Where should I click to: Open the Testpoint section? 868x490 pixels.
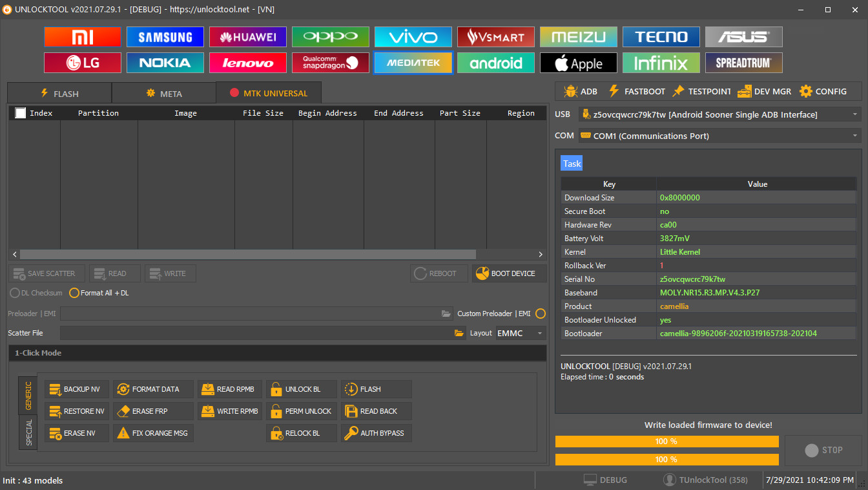point(701,91)
